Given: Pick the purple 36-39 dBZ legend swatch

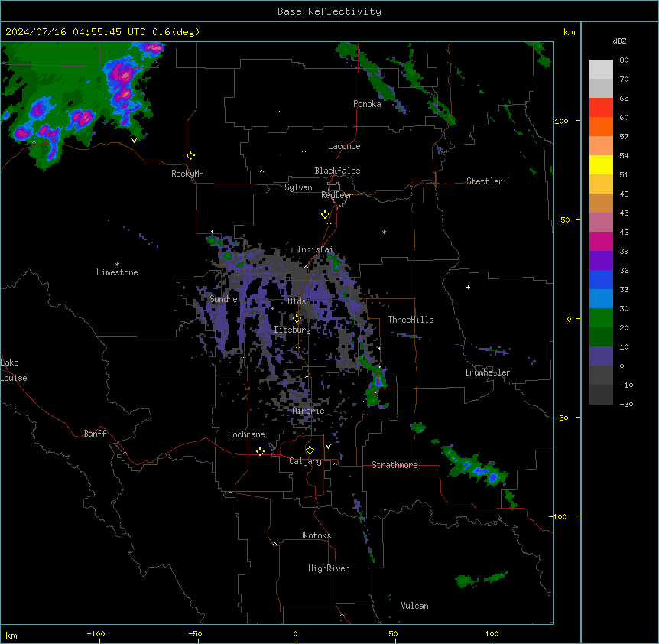Looking at the screenshot, I should click(x=601, y=260).
